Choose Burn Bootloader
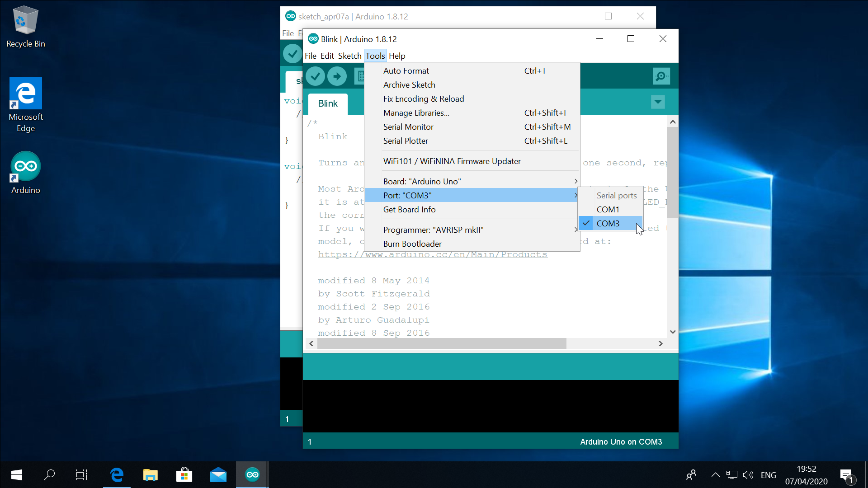 click(x=472, y=244)
